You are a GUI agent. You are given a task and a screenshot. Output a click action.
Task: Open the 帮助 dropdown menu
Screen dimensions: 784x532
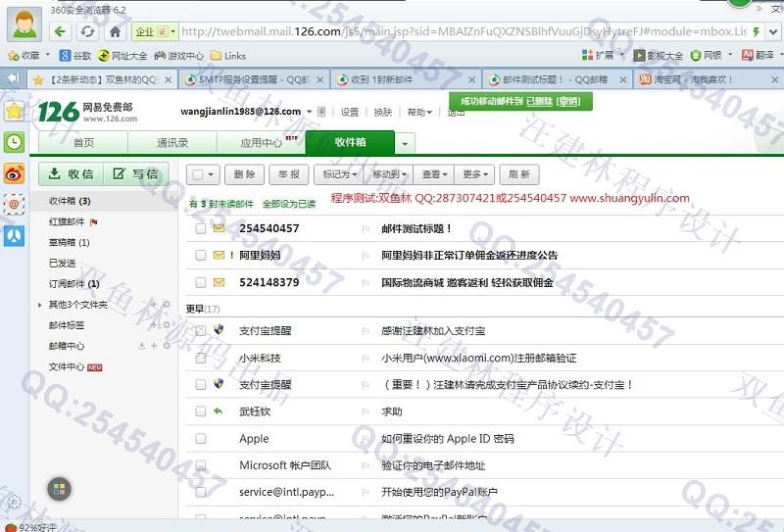point(419,112)
